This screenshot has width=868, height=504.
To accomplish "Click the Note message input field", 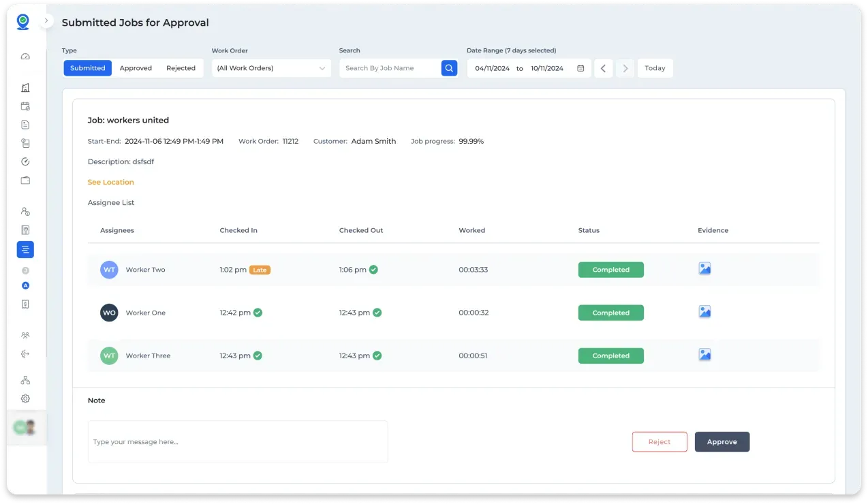I will 238,441.
